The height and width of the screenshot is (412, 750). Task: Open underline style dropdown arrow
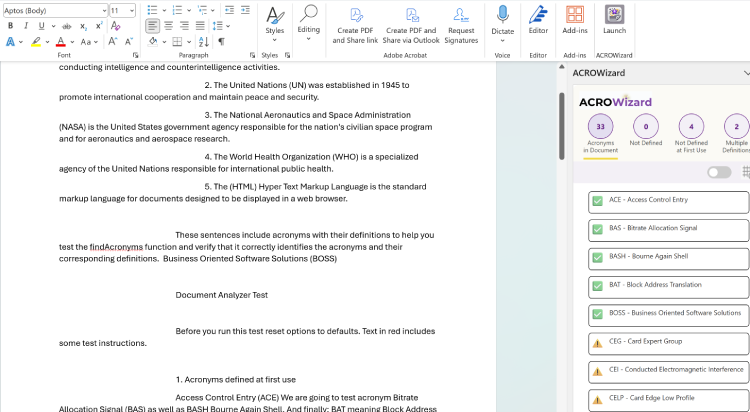tap(53, 26)
